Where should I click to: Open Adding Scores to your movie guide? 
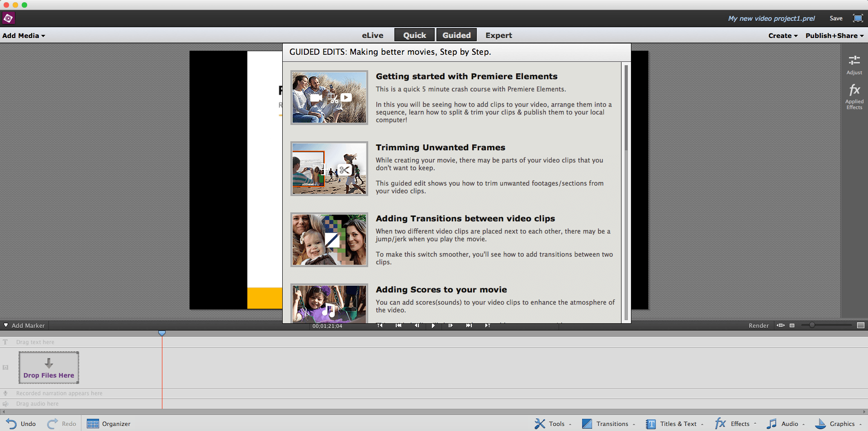(441, 290)
